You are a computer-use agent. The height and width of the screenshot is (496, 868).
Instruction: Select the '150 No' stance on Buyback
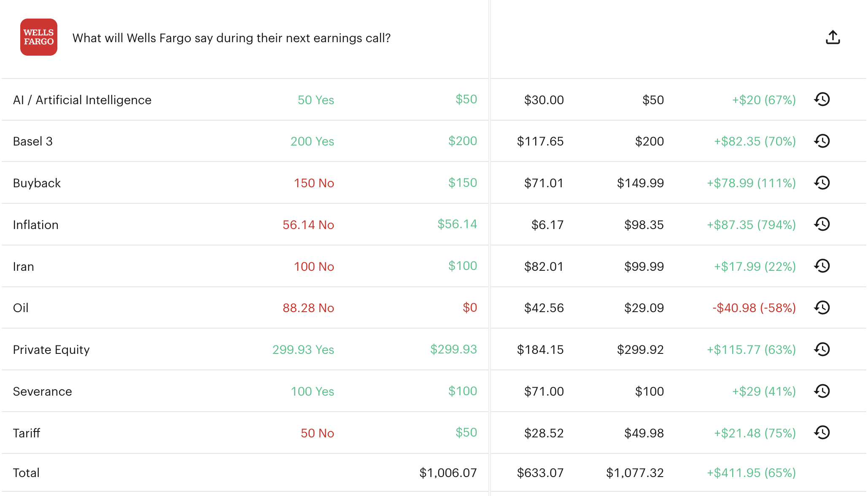point(314,183)
